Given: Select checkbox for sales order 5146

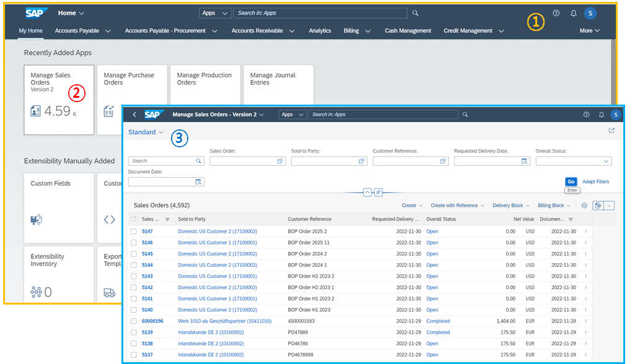Looking at the screenshot, I should point(134,243).
